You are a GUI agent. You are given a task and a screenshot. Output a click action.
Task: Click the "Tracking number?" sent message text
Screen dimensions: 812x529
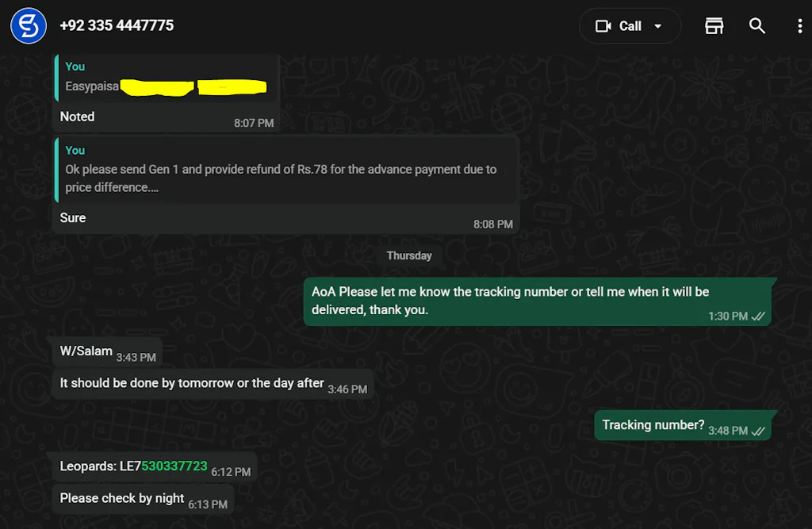pos(653,425)
